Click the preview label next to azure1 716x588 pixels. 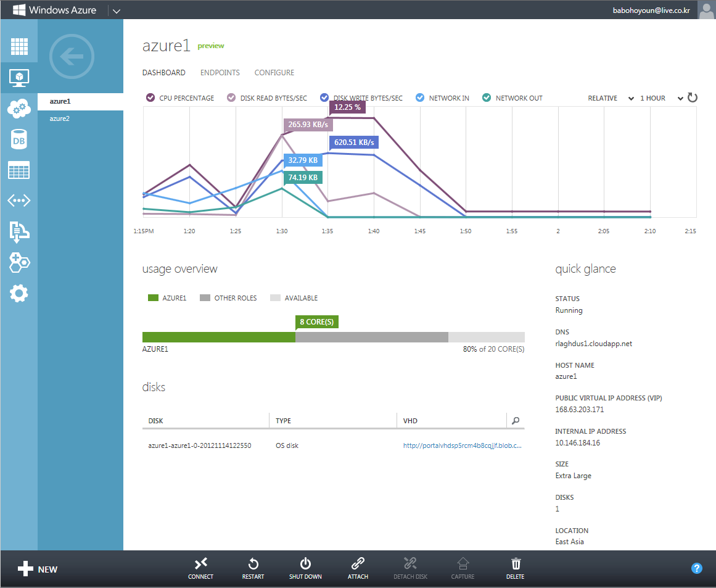(210, 46)
